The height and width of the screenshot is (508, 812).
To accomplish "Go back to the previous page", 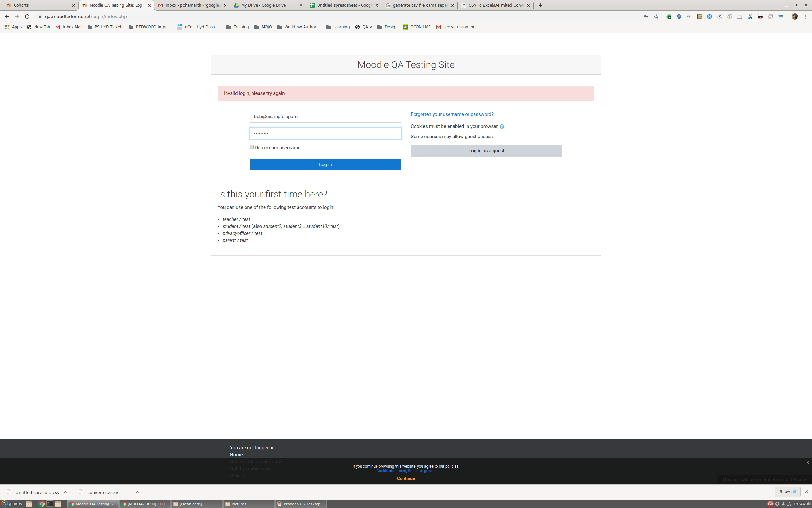I will pyautogui.click(x=7, y=17).
